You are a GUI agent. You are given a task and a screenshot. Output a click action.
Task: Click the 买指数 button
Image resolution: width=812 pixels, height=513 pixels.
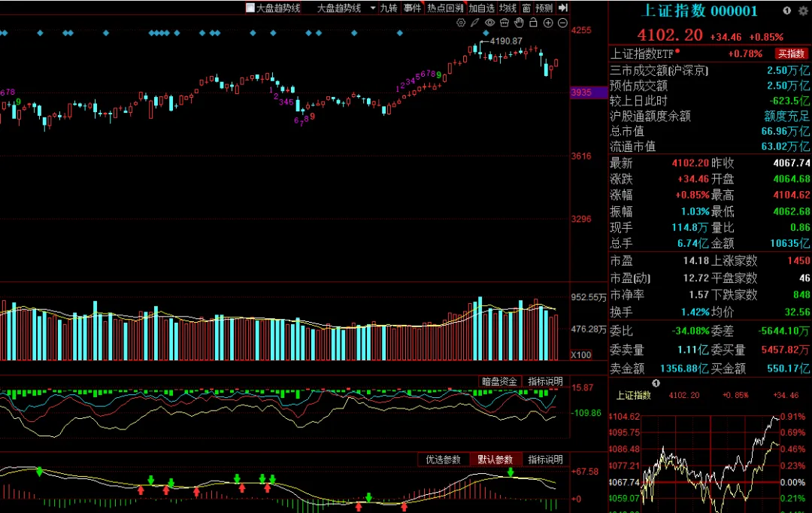(x=791, y=54)
